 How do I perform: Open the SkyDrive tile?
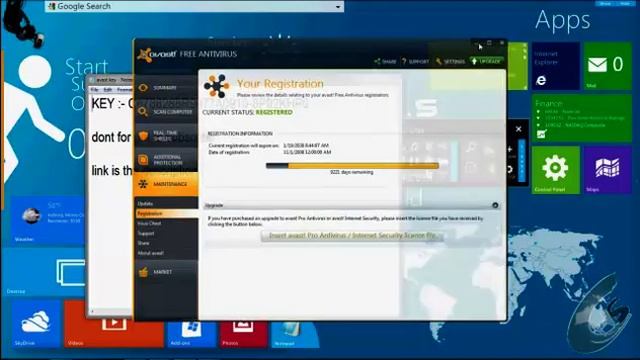[x=36, y=324]
